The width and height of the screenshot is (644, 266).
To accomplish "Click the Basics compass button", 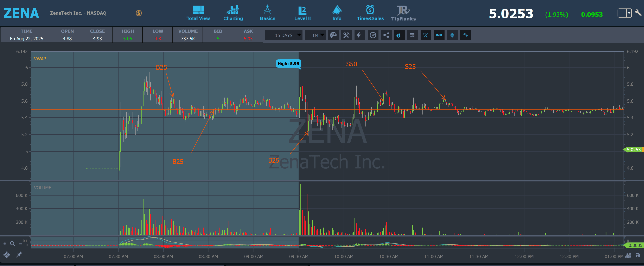I will [267, 13].
